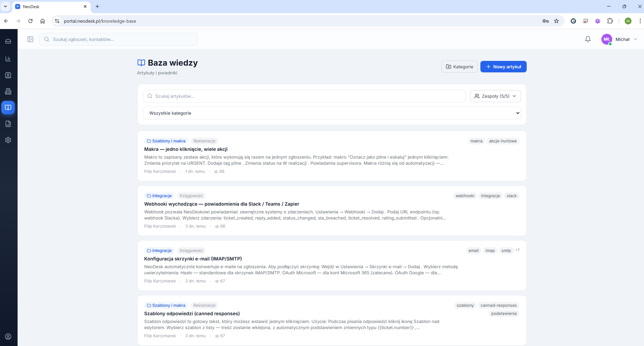Click Integracje category on Konfiguracja skrzynki article
This screenshot has width=644, height=346.
pyautogui.click(x=159, y=251)
